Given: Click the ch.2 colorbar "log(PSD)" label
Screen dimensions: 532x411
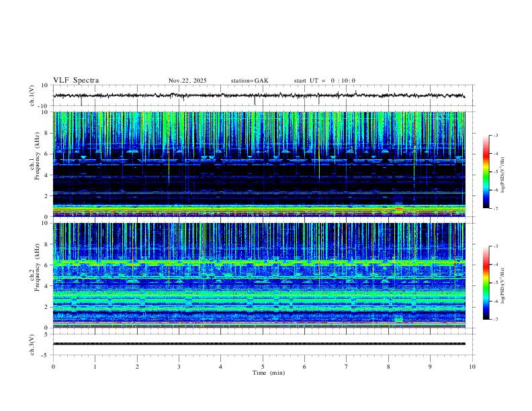Looking at the screenshot, I should click(x=503, y=285).
